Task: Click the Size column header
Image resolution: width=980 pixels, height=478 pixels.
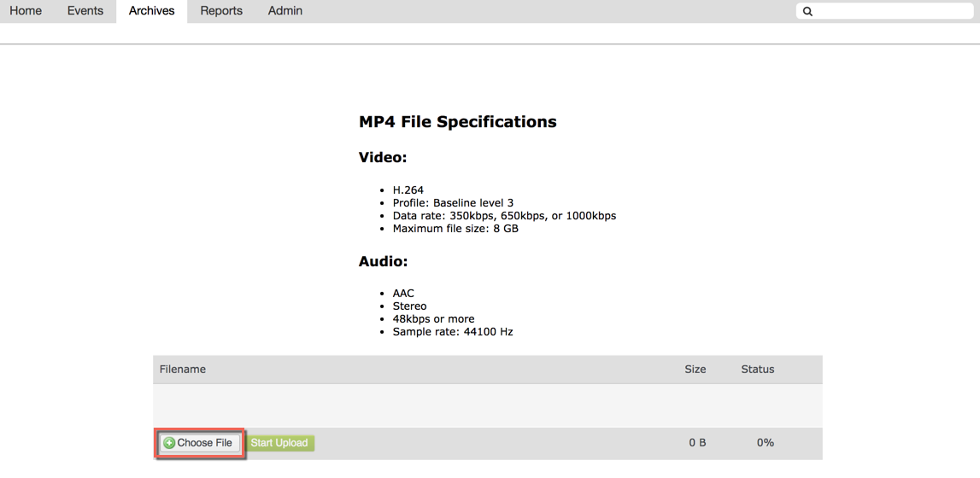Action: [695, 370]
